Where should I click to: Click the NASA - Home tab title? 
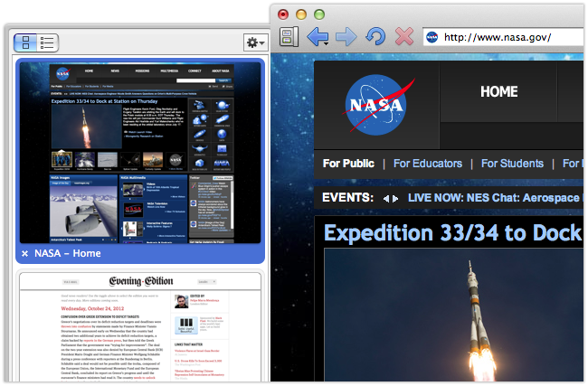pos(68,253)
